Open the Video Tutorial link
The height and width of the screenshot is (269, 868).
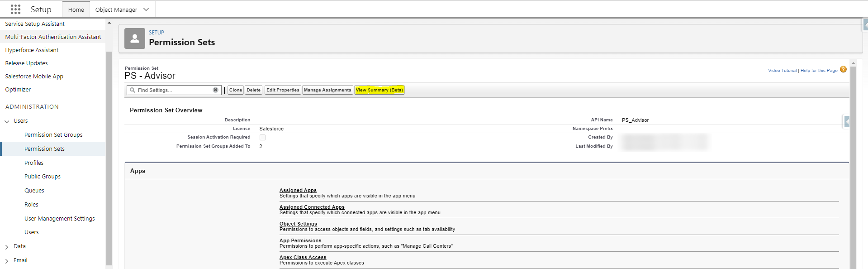[783, 71]
